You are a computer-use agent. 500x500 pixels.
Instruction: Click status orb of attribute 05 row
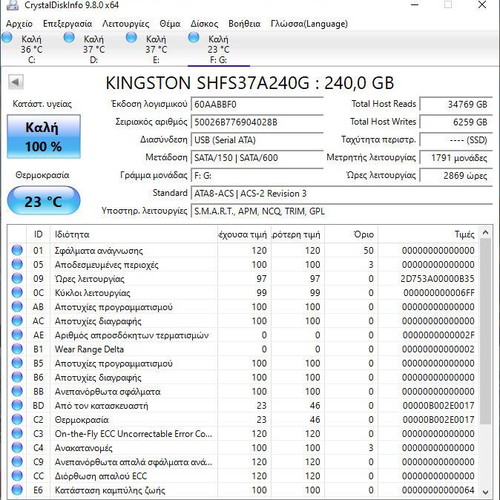pyautogui.click(x=17, y=264)
